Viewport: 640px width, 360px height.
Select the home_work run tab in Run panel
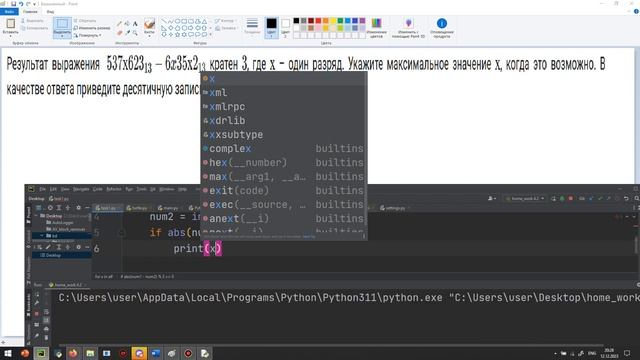coord(66,284)
